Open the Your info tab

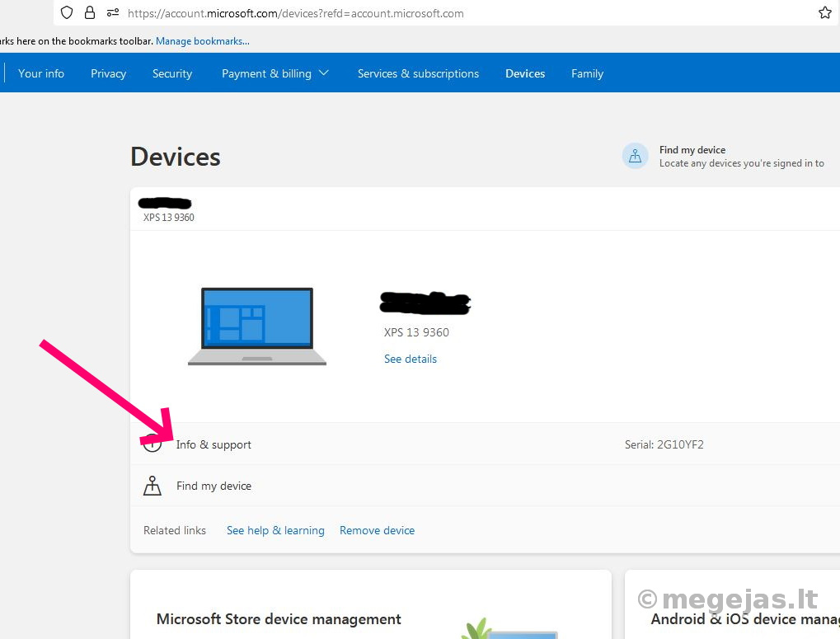pyautogui.click(x=41, y=73)
